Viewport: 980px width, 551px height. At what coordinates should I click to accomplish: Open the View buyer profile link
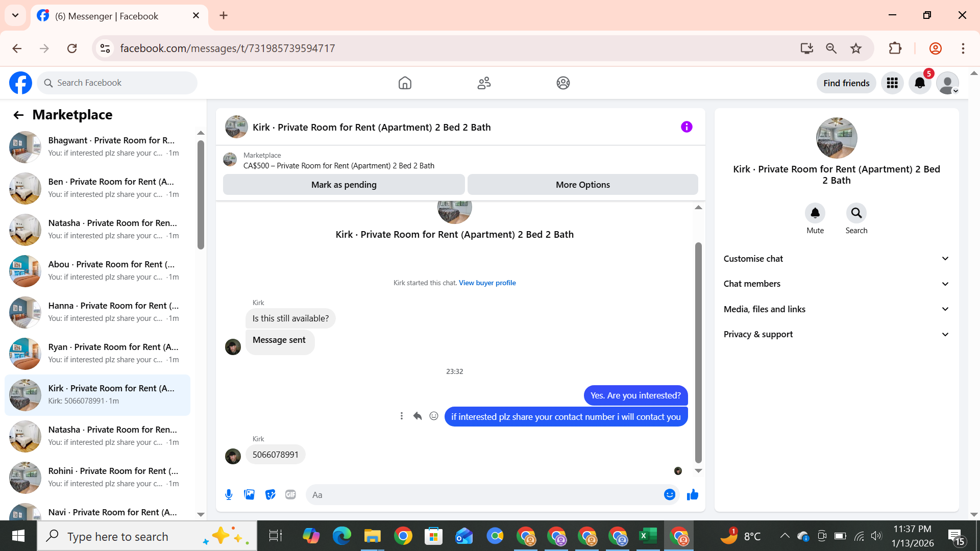(x=487, y=283)
